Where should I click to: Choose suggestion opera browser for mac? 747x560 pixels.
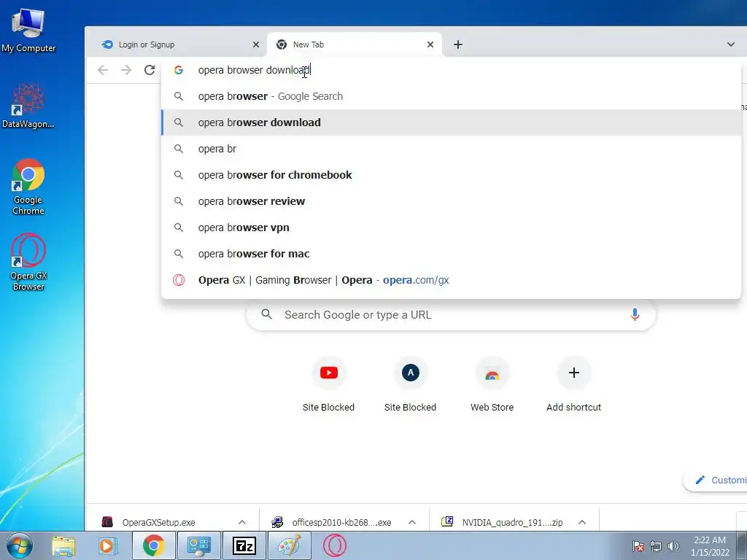point(451,253)
